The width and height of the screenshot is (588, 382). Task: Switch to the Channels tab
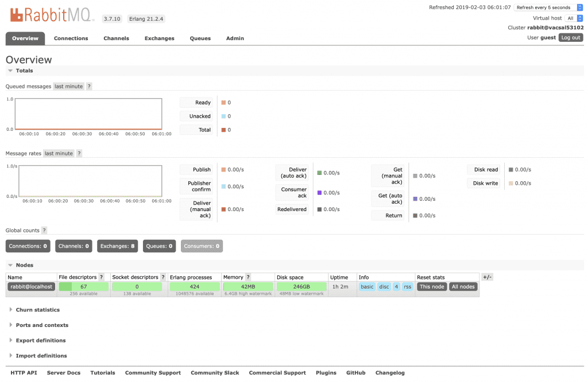point(116,38)
